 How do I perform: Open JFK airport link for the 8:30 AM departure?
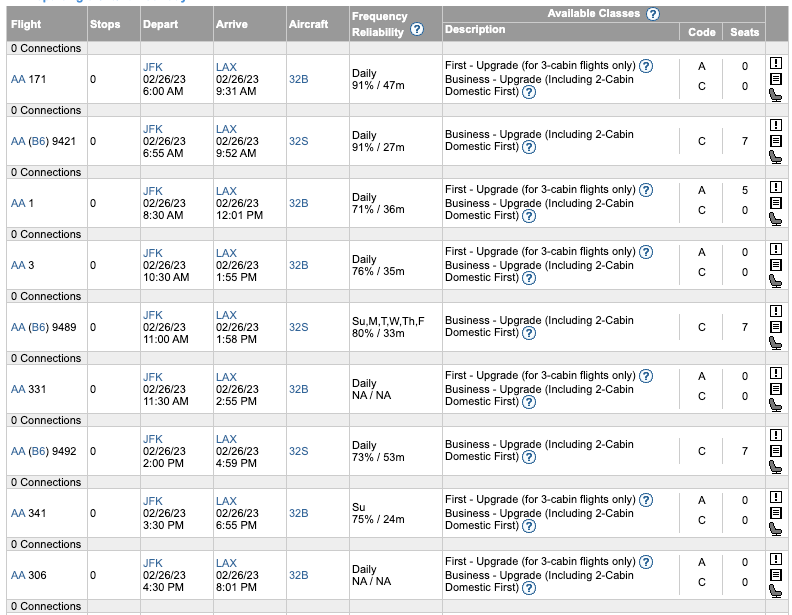pos(153,191)
